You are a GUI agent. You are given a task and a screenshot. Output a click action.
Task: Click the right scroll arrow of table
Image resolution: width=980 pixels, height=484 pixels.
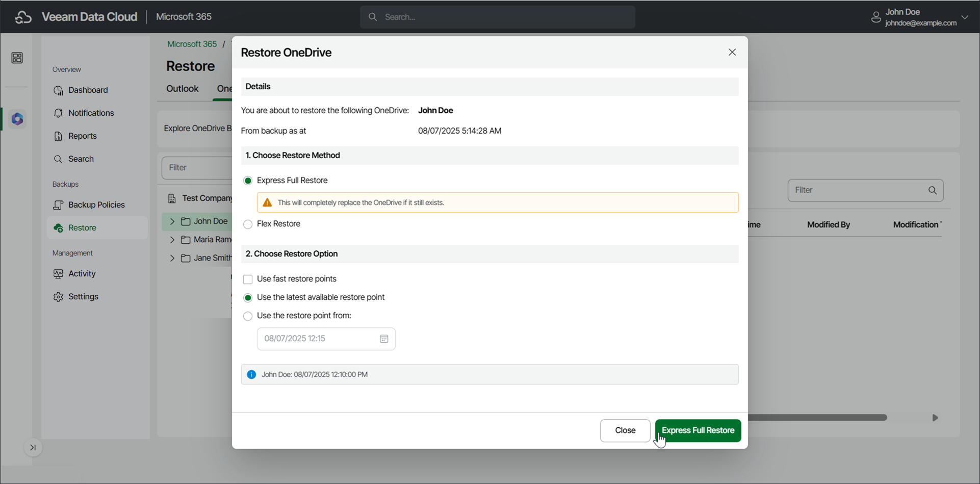pyautogui.click(x=935, y=418)
